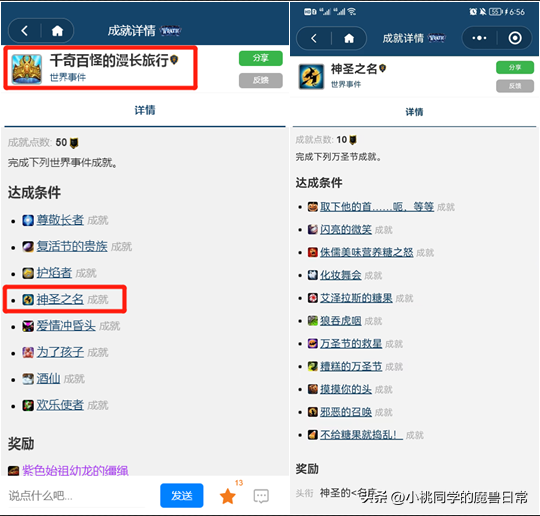Open the 万圣节的救星 achievement link

pos(351,343)
